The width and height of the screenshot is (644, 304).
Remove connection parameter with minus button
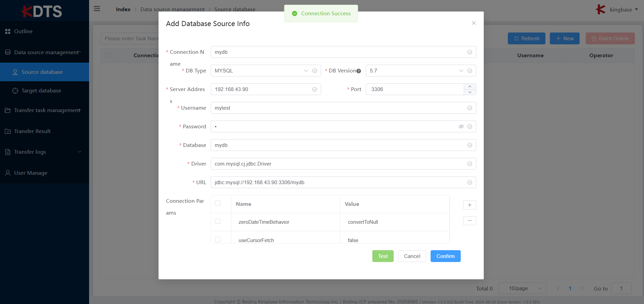[470, 221]
